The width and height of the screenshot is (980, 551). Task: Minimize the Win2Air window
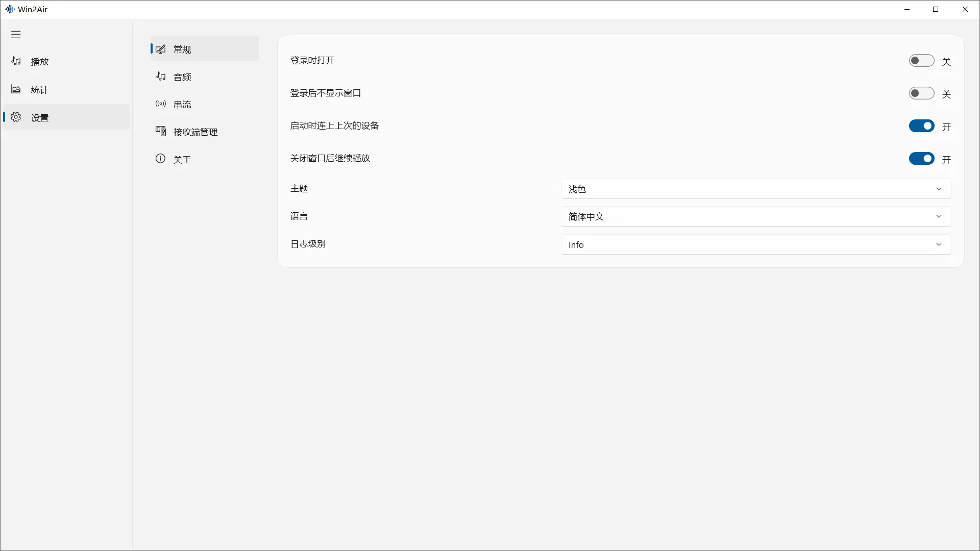click(907, 9)
